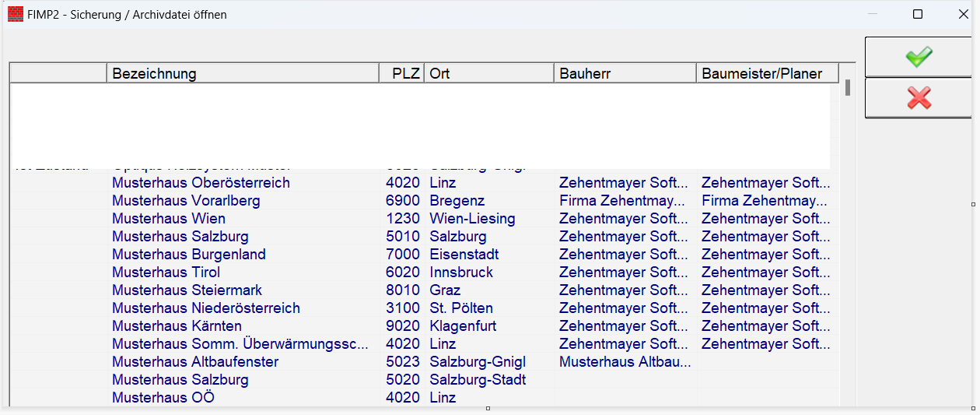980x415 pixels.
Task: Maximize the FIMP2 archive window
Action: tap(918, 14)
